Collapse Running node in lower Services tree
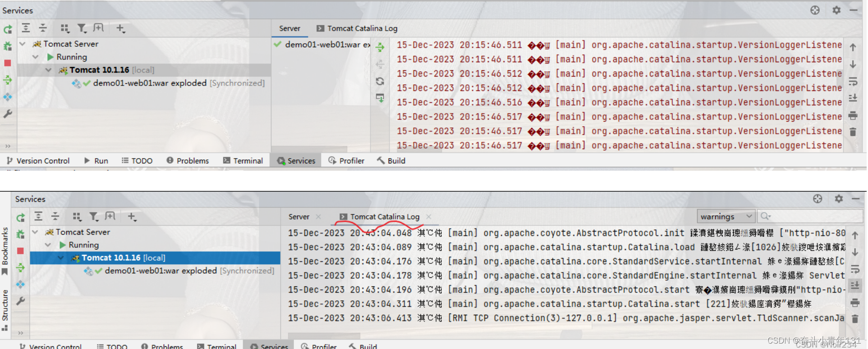The height and width of the screenshot is (349, 868). [48, 245]
